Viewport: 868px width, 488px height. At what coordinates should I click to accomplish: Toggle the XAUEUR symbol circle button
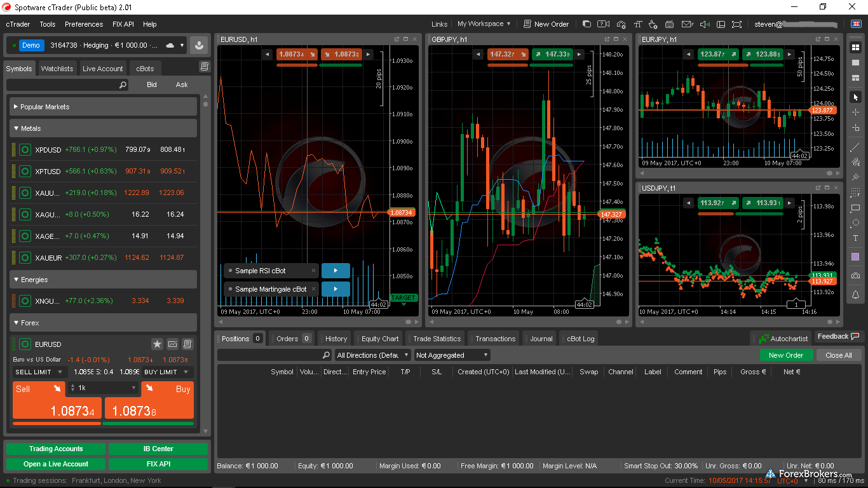click(x=25, y=257)
